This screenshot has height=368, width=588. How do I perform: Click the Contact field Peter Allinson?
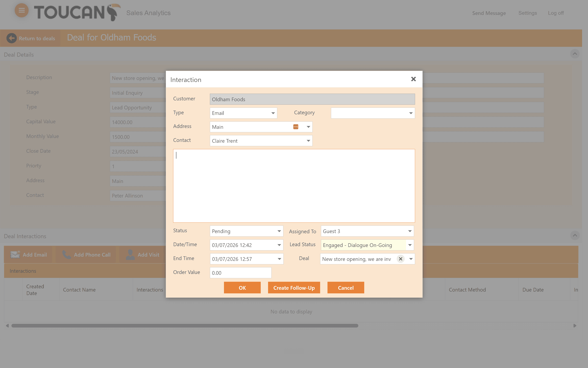(138, 196)
